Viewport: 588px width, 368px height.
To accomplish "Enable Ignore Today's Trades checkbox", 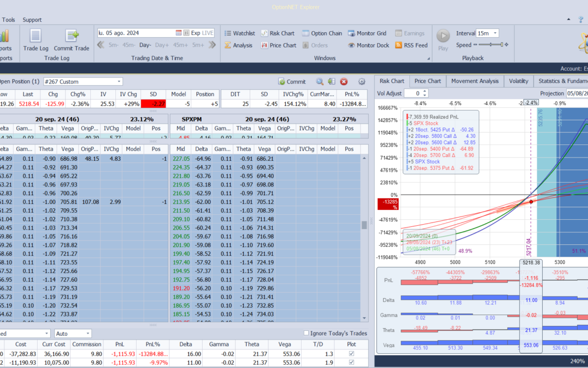I will tap(307, 333).
